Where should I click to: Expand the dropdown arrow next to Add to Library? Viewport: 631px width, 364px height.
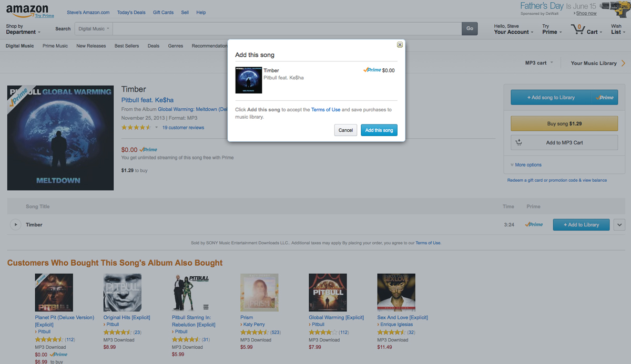619,225
